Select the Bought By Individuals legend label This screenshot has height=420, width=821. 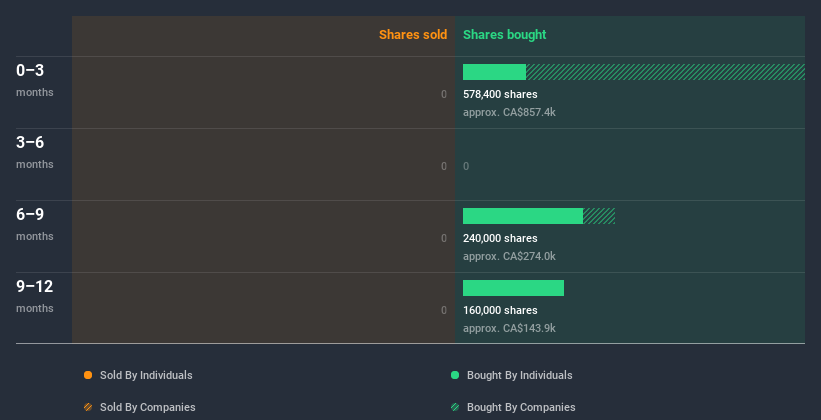point(519,375)
